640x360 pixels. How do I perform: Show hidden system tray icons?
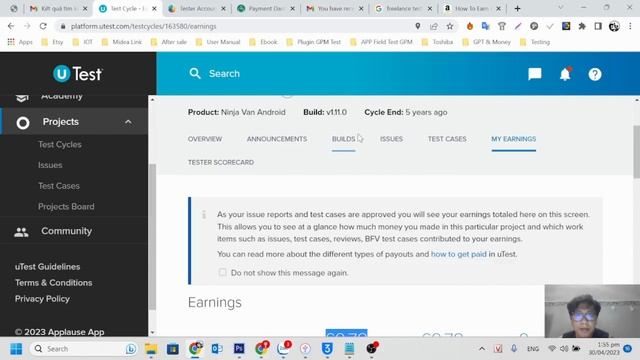coord(482,349)
